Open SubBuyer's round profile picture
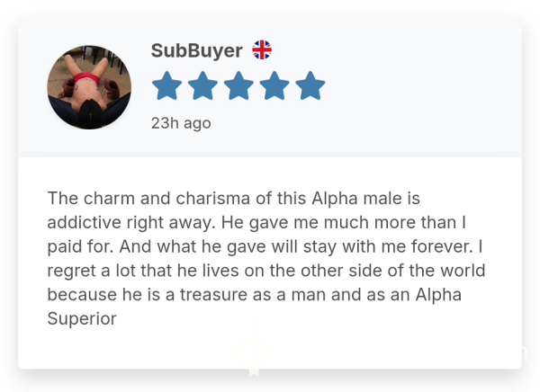Viewport: 540px width, 392px height. tap(89, 87)
